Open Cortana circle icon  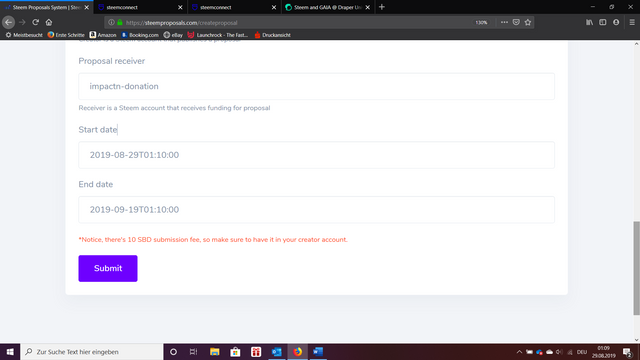click(x=173, y=352)
